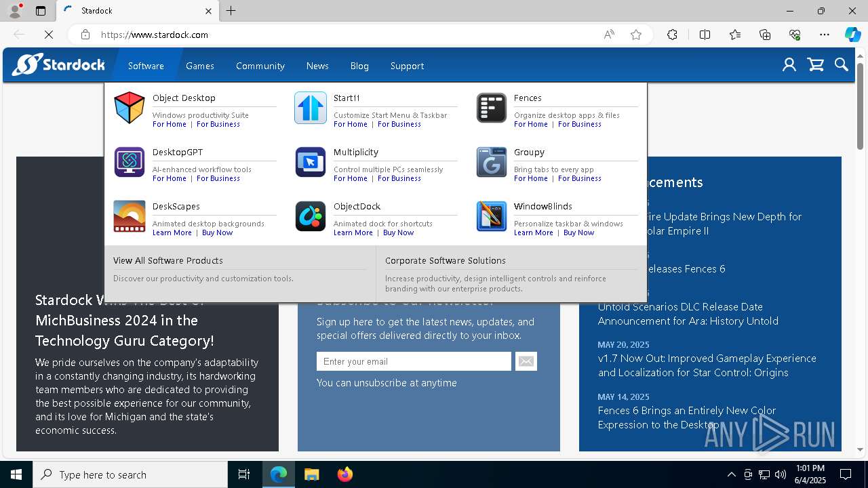
Task: Select the Stardock browser tab
Action: click(x=138, y=11)
